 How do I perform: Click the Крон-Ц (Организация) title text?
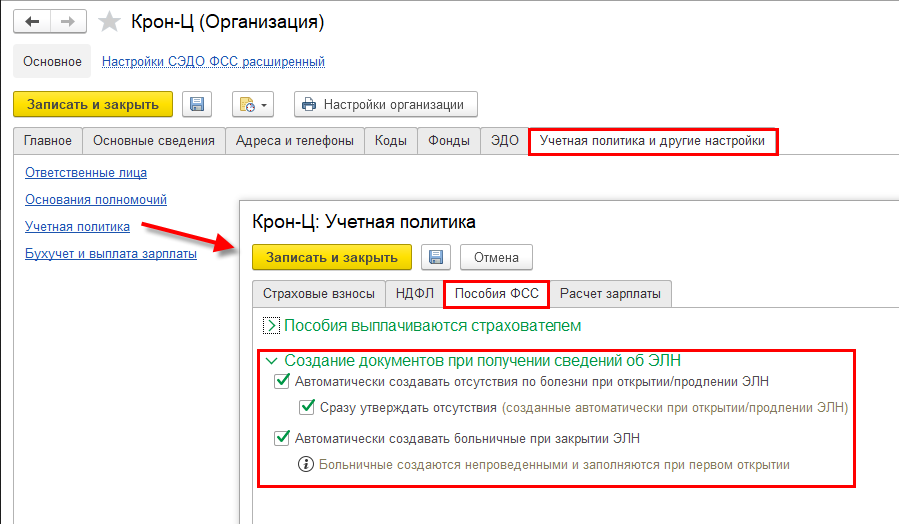[x=228, y=22]
